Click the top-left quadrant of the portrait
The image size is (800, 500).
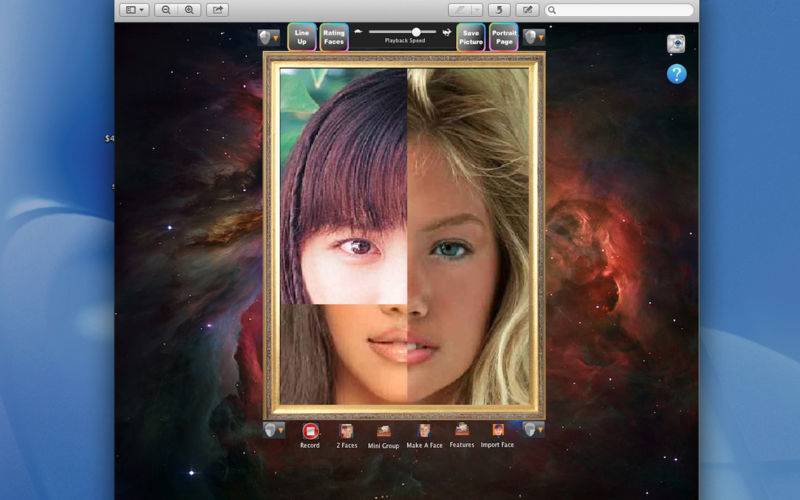coord(343,186)
